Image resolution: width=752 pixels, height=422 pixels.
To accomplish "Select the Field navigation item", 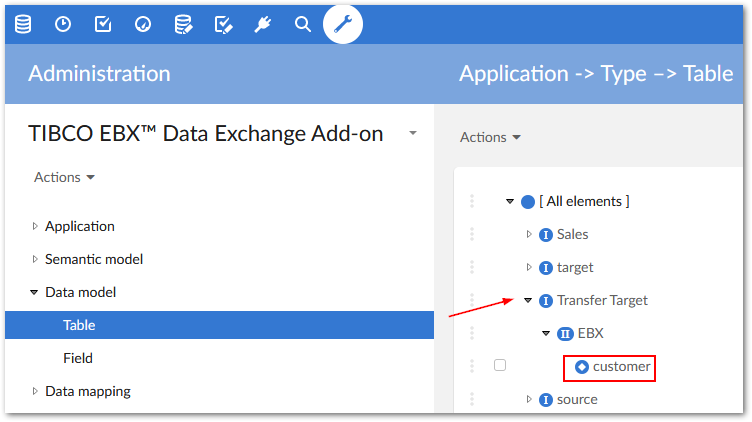I will click(78, 358).
